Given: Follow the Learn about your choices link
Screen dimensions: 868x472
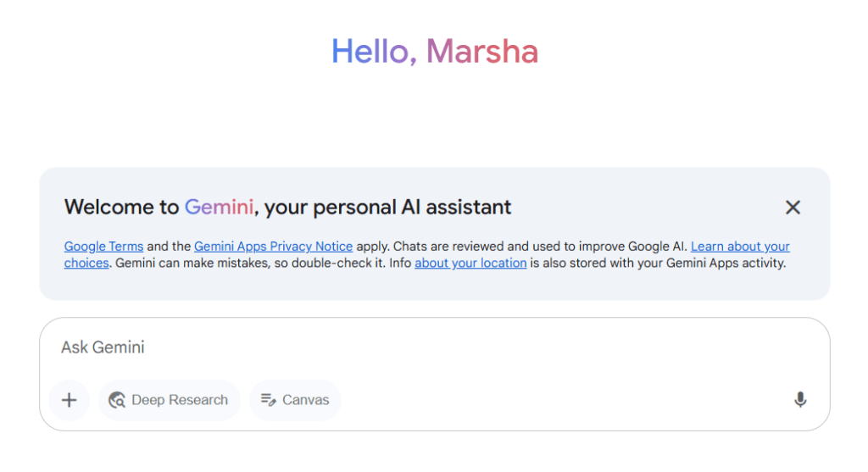Looking at the screenshot, I should coord(740,247).
